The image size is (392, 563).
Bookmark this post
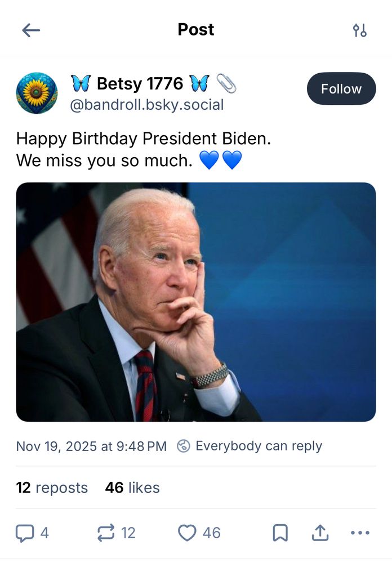click(280, 533)
